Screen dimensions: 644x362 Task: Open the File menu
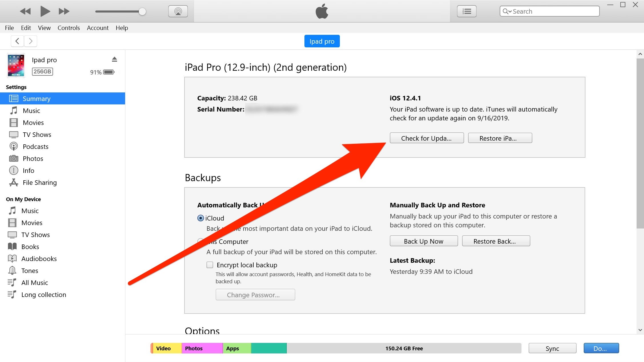coord(9,28)
